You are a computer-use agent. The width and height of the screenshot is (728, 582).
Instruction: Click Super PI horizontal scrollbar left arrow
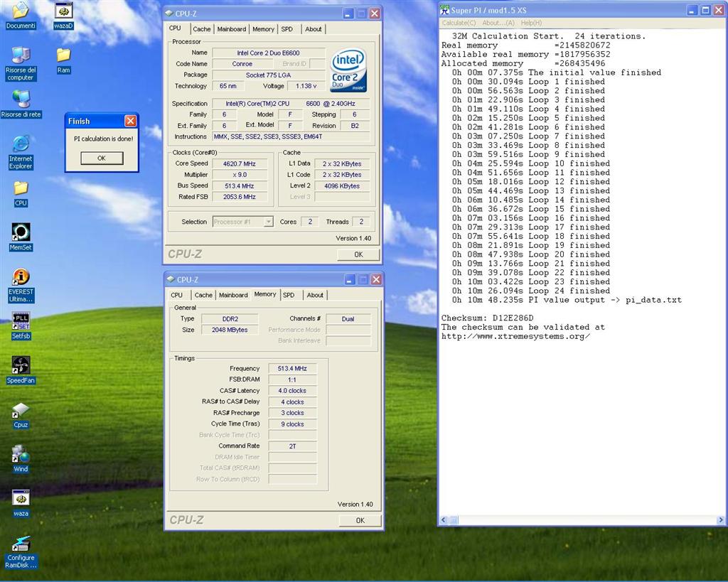444,519
